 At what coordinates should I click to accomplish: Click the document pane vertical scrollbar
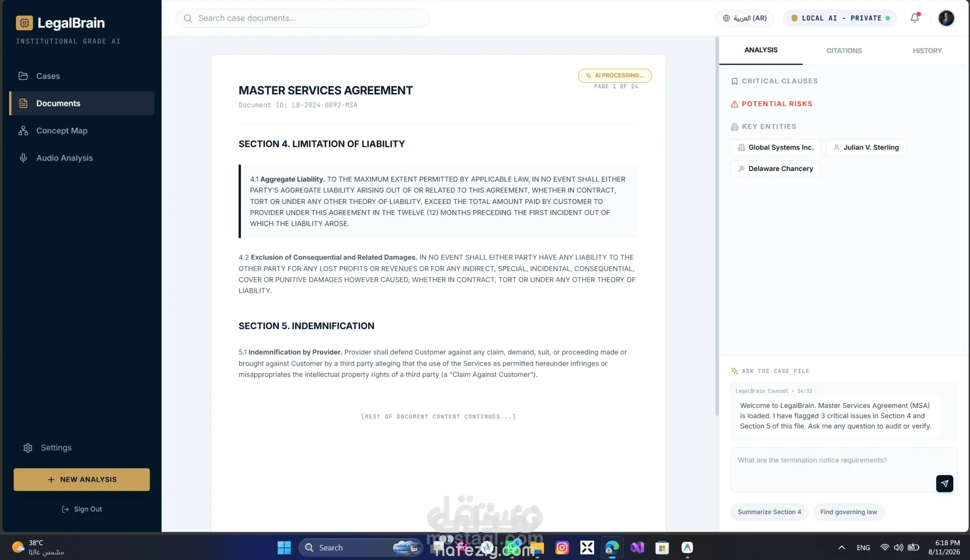click(x=716, y=226)
